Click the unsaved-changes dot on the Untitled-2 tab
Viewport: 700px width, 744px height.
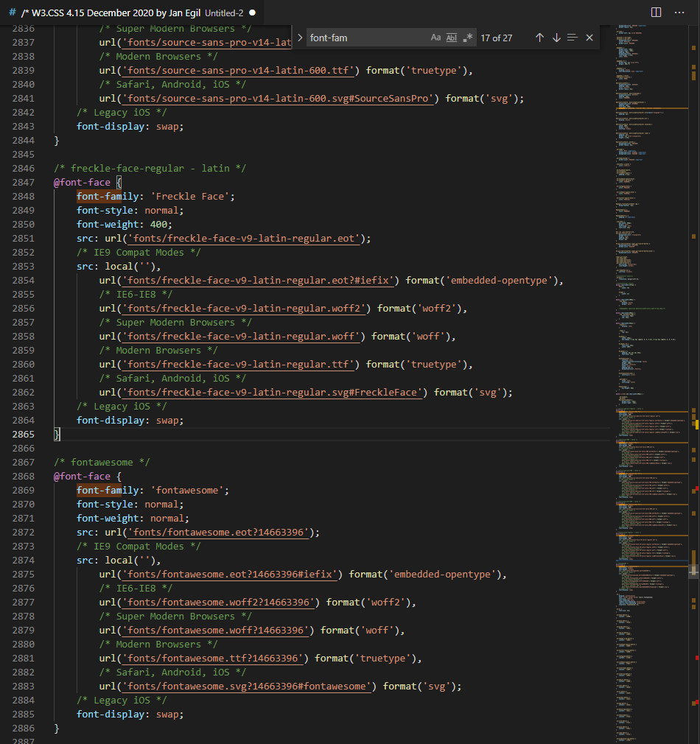point(253,13)
